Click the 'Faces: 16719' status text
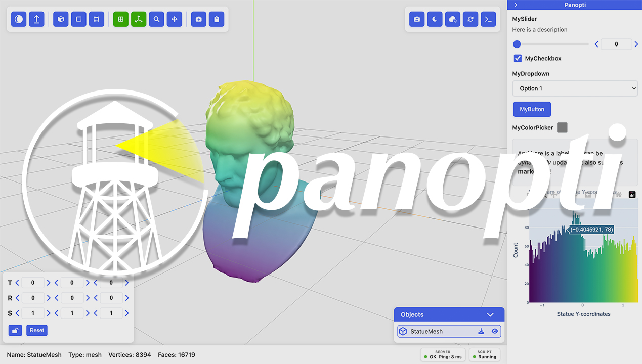Screen dimensions: 642x364 pyautogui.click(x=177, y=355)
